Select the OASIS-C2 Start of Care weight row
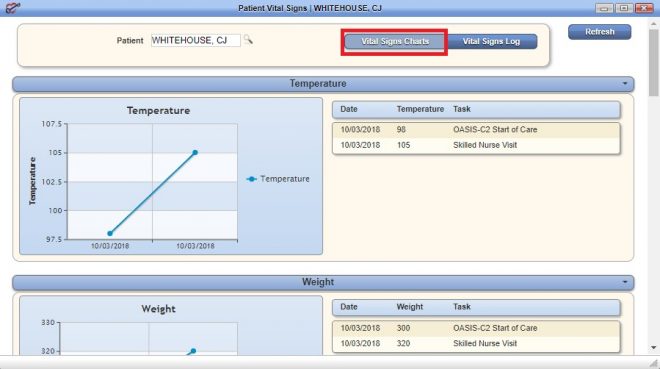Image resolution: width=660 pixels, height=369 pixels. point(476,328)
